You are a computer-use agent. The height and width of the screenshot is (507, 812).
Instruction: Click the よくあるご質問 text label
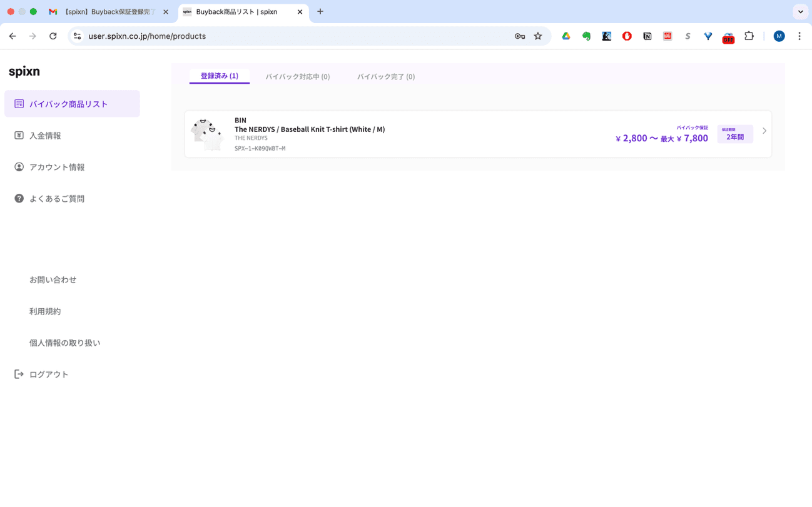point(57,199)
